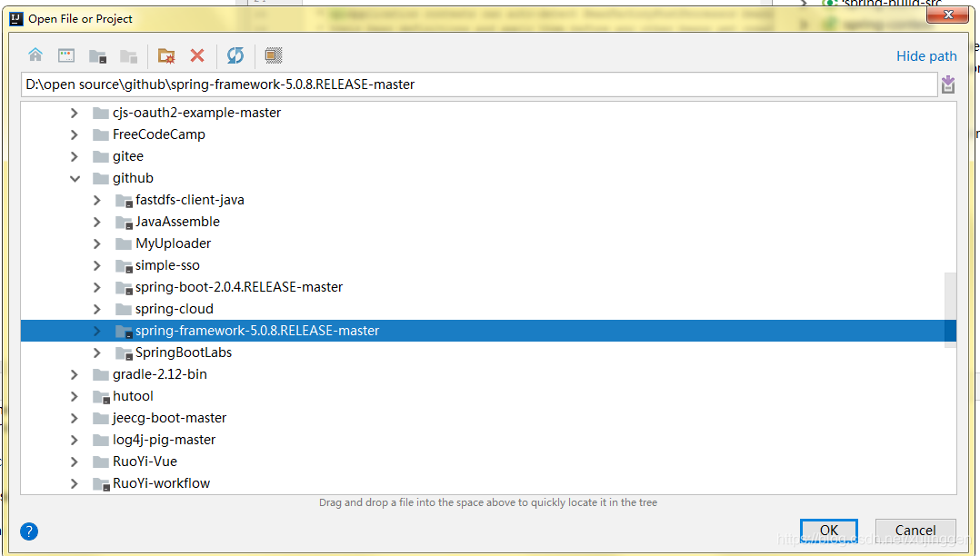Toggle show hidden files and directories
This screenshot has width=980, height=556.
click(273, 55)
